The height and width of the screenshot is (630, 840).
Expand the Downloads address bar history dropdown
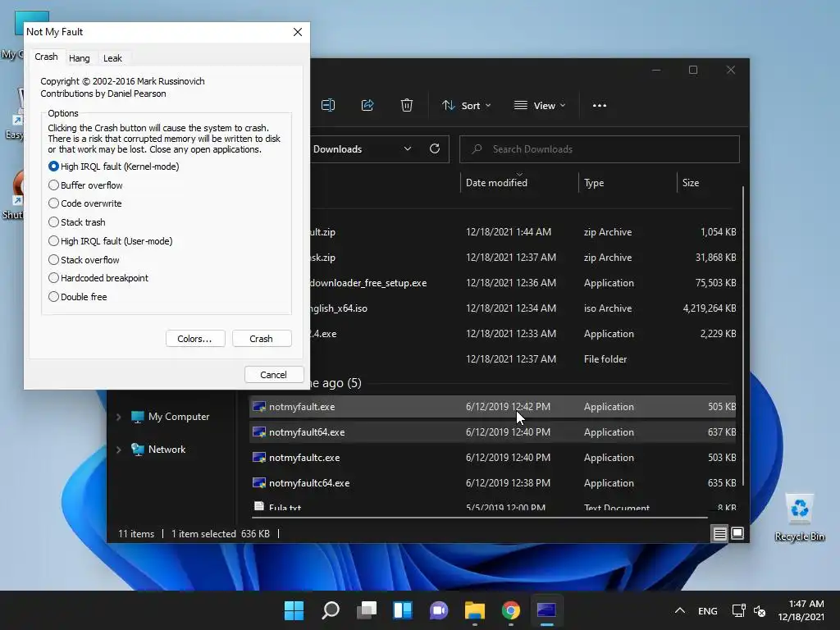click(x=408, y=149)
